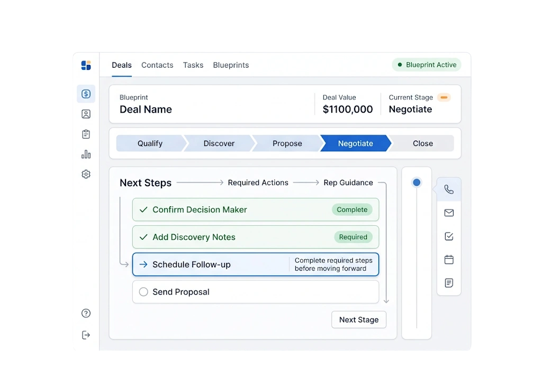This screenshot has height=392, width=542.
Task: Click the Send Proposal step text
Action: (x=181, y=292)
